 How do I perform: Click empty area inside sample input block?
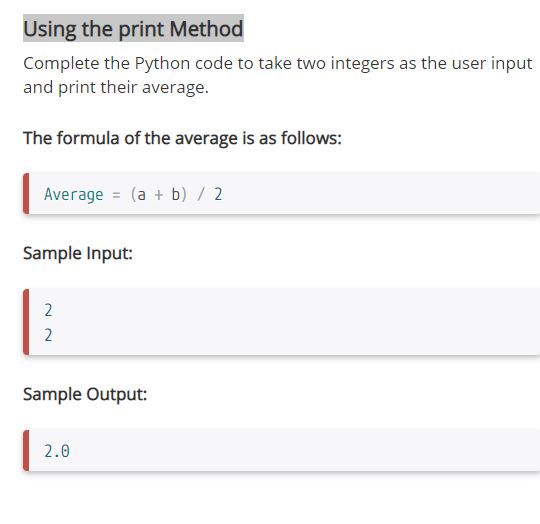(x=293, y=322)
